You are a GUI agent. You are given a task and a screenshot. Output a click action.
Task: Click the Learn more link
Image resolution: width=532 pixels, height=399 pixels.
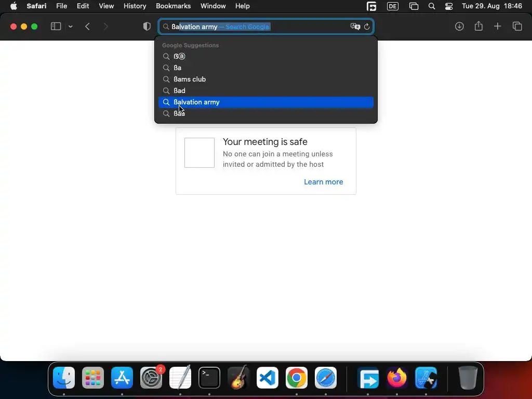tap(323, 182)
